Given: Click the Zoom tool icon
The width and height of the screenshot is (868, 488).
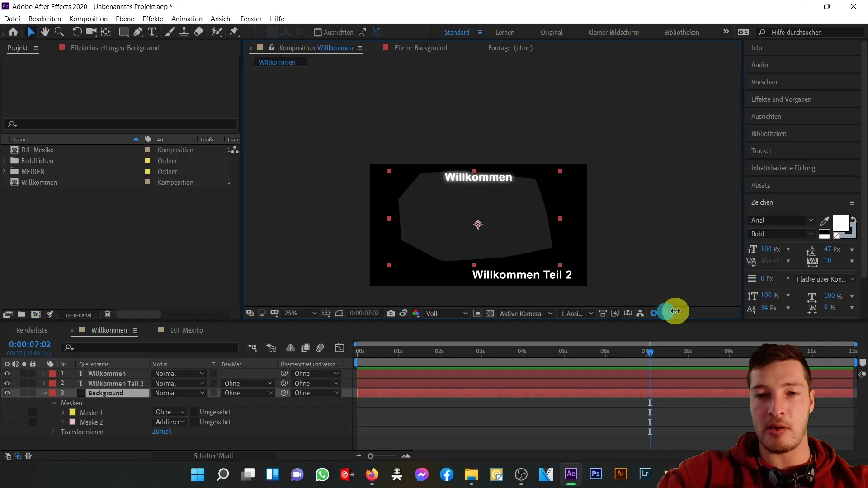Looking at the screenshot, I should [60, 32].
